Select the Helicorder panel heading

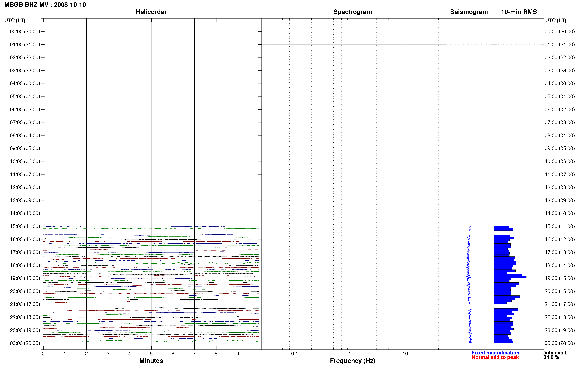[151, 12]
